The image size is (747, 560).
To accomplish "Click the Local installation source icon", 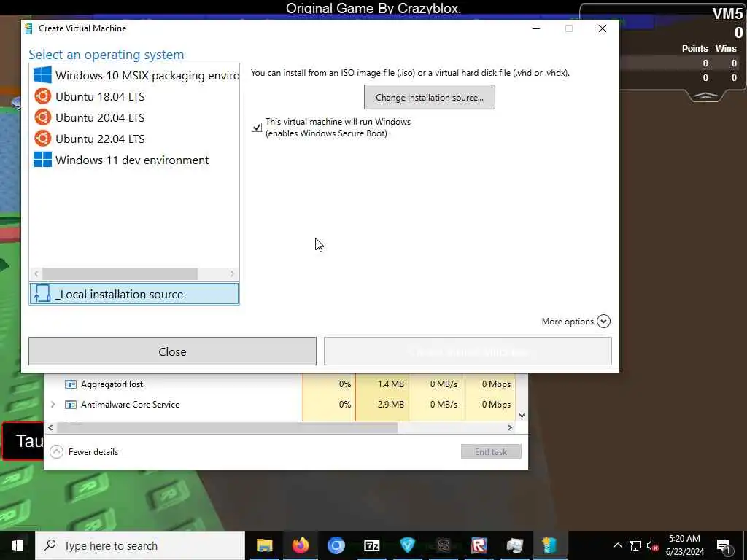I will tap(42, 294).
